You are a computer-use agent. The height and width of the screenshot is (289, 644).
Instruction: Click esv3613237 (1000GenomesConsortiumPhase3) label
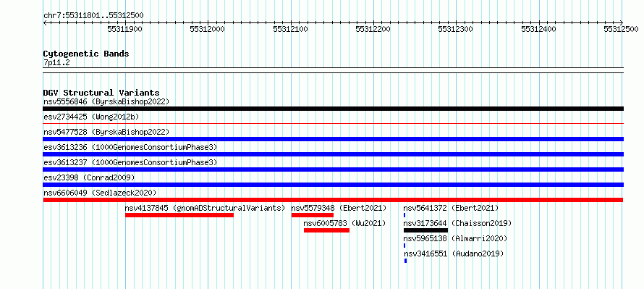pos(130,162)
